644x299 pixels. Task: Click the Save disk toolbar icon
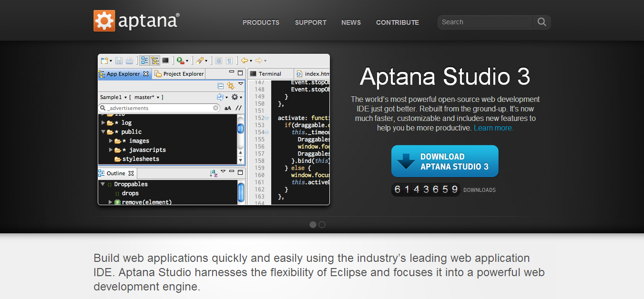click(x=119, y=60)
